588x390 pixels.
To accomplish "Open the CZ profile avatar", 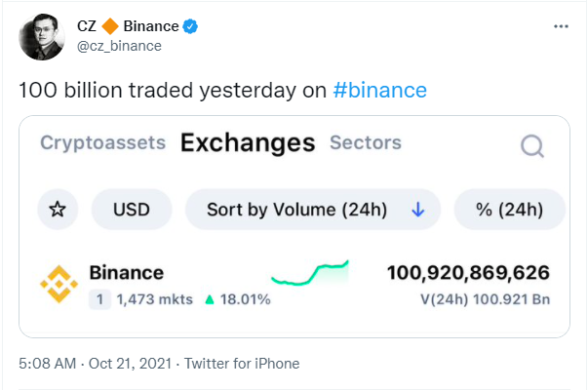I will point(42,37).
